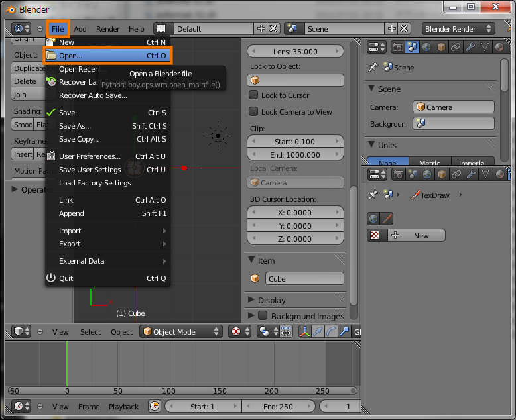Open the Blender Render engine dropdown

point(458,29)
